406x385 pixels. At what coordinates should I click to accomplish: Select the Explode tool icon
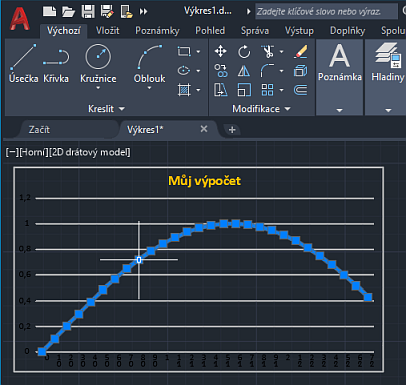point(301,71)
